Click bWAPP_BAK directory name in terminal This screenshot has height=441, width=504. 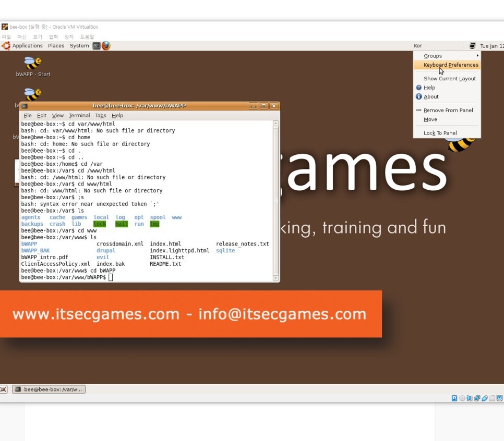click(35, 251)
